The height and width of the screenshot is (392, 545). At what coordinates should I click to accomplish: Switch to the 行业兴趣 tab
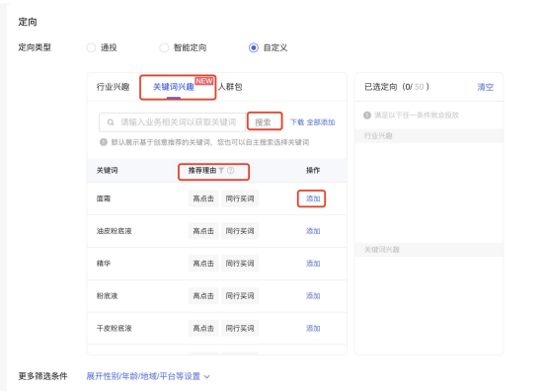click(x=113, y=87)
